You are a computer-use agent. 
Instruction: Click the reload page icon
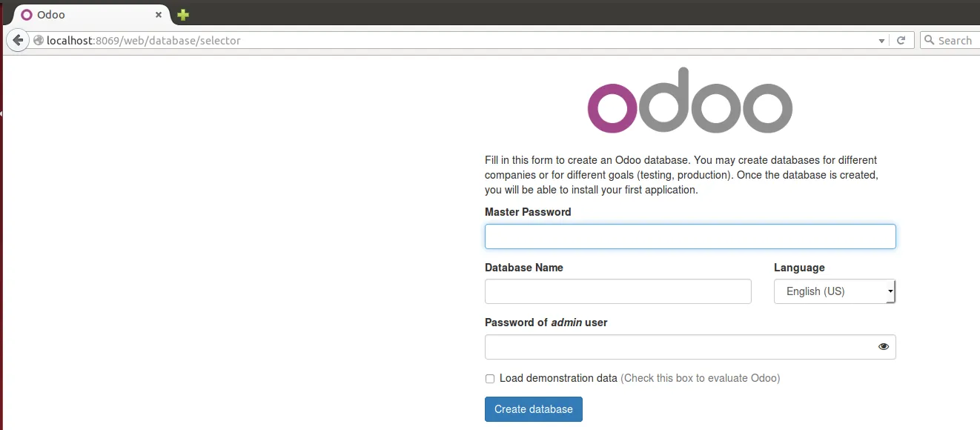[901, 41]
